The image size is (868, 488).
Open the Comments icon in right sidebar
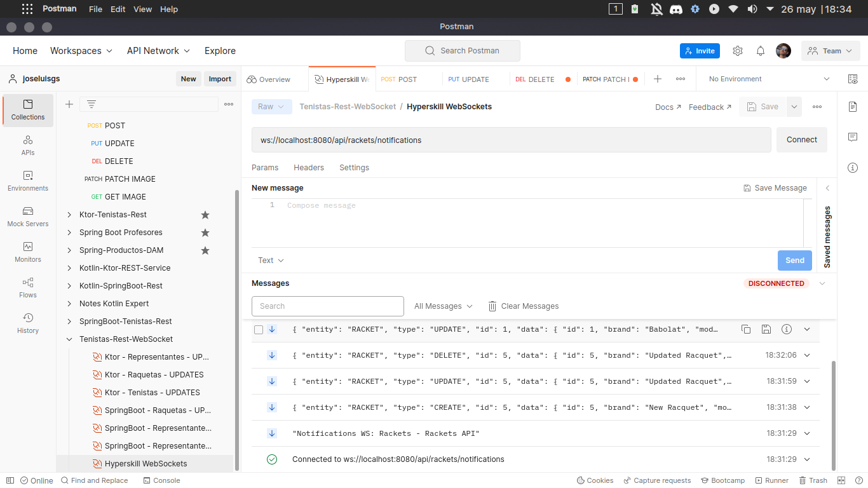[x=853, y=137]
